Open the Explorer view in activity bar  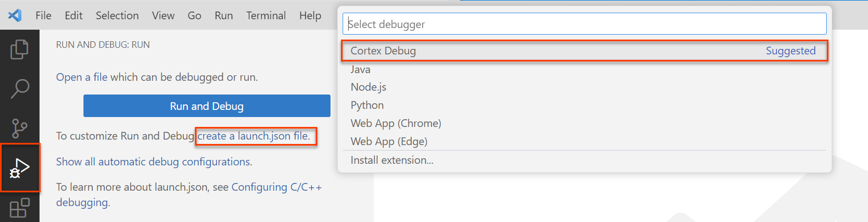click(x=20, y=49)
